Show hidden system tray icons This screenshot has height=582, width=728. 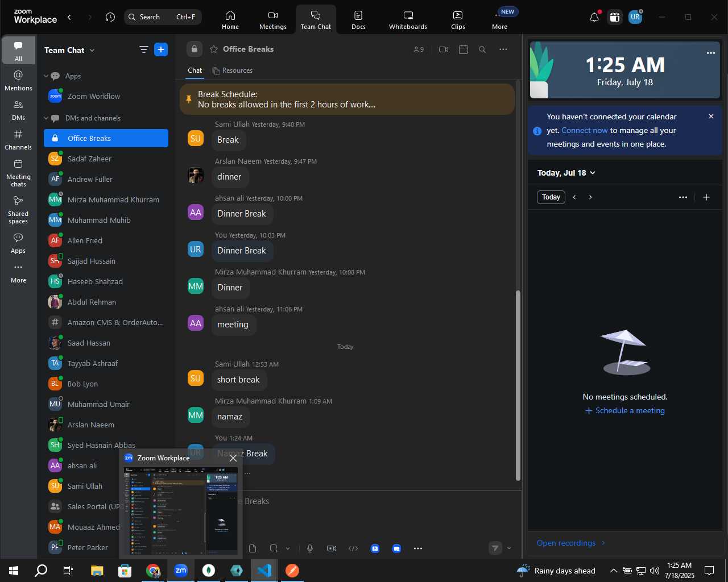coord(613,571)
